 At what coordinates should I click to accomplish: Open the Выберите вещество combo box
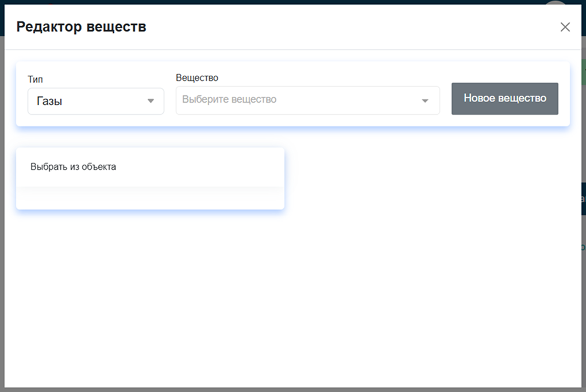pyautogui.click(x=307, y=100)
